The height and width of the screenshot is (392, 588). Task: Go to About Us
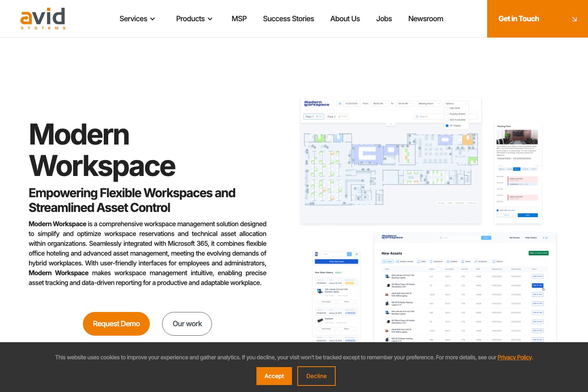[x=345, y=19]
